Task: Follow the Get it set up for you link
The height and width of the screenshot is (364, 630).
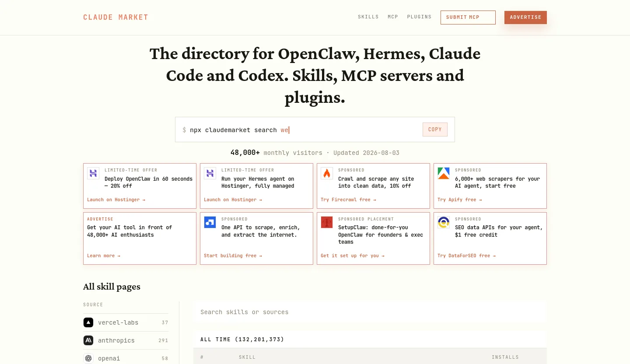Action: pyautogui.click(x=352, y=256)
